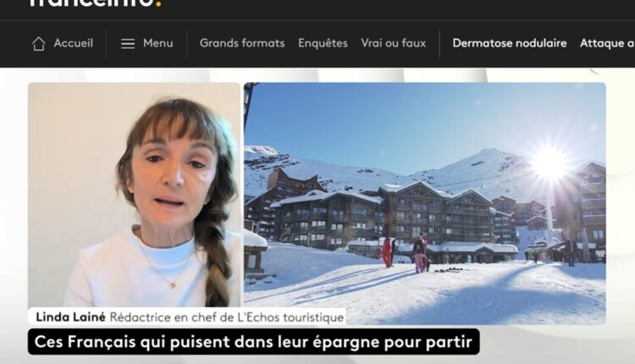635x364 pixels.
Task: Click the snowy ski resort picture
Action: pos(425,203)
